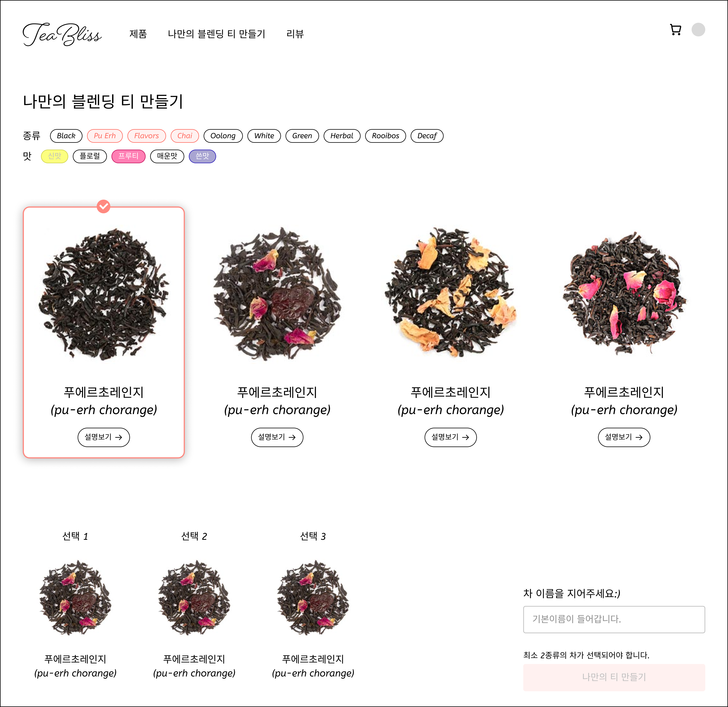
Task: Select the Black tea type chip
Action: pyautogui.click(x=66, y=136)
